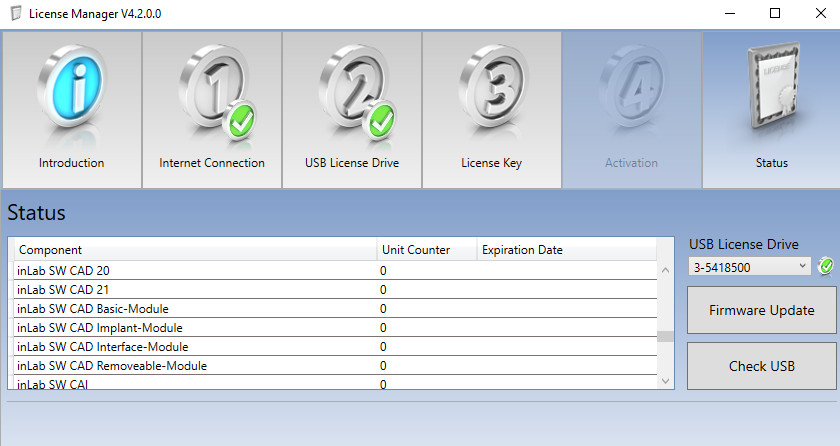
Task: Click the list scrollbar thumb
Action: point(665,336)
